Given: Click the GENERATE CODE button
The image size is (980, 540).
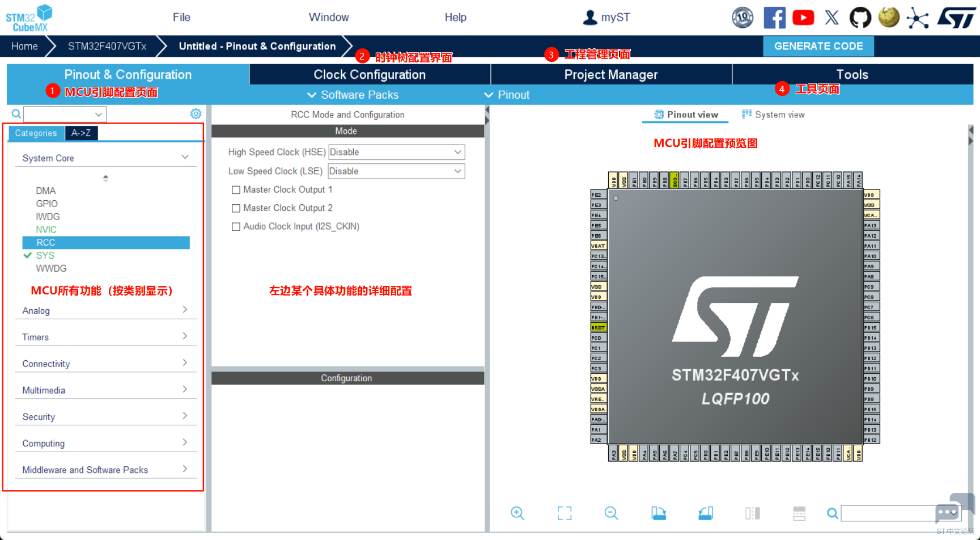Looking at the screenshot, I should pos(818,46).
